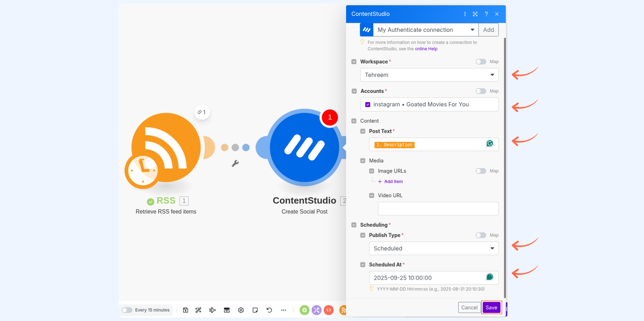Click the save scenario floppy disk icon
Image resolution: width=644 pixels, height=321 pixels.
186,310
